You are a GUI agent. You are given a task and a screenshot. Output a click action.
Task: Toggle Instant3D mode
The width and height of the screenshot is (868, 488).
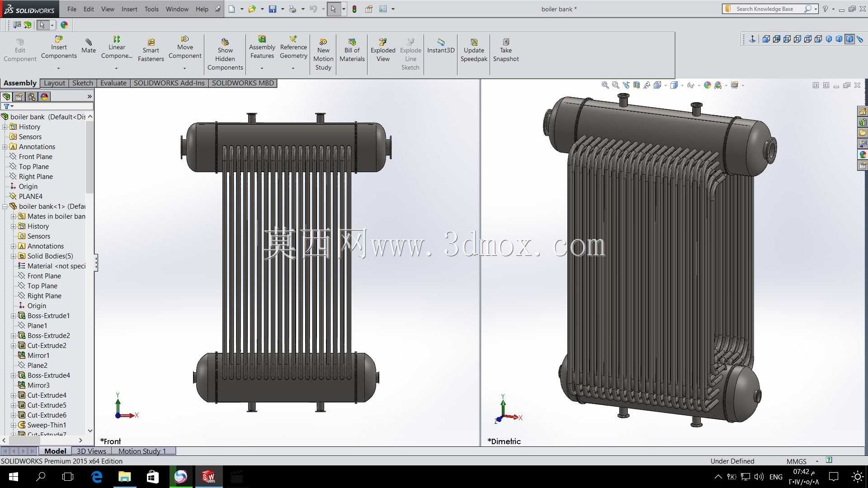441,46
